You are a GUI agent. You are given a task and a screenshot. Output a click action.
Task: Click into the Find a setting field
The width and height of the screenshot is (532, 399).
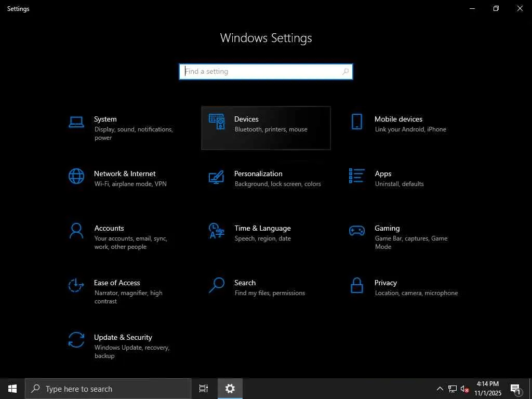266,72
